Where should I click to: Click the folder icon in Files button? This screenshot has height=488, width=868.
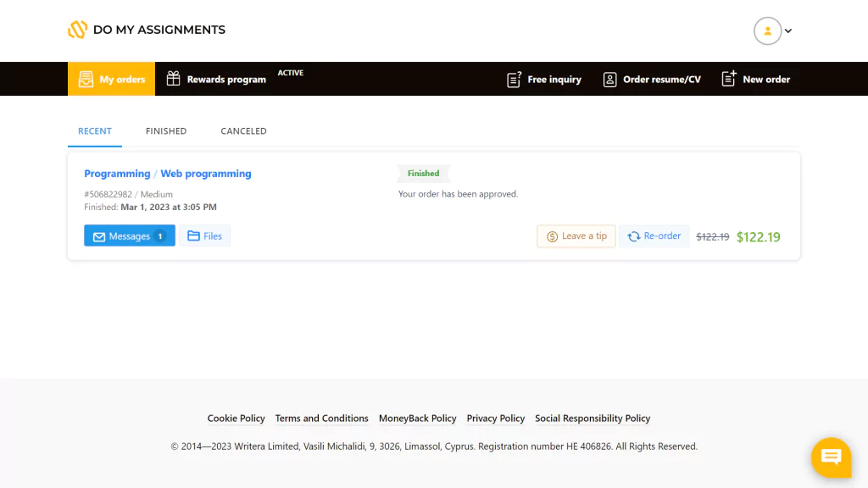click(x=193, y=236)
